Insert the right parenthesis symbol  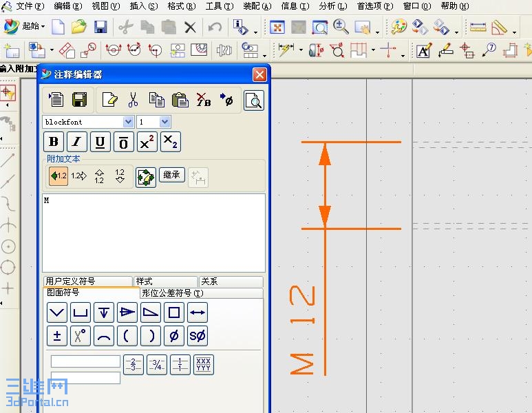[151, 336]
